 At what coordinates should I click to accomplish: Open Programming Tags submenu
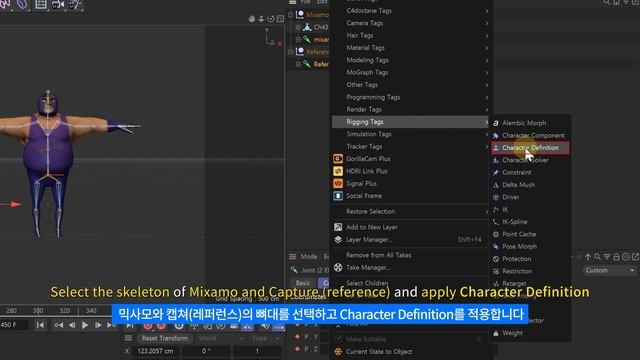(x=411, y=97)
